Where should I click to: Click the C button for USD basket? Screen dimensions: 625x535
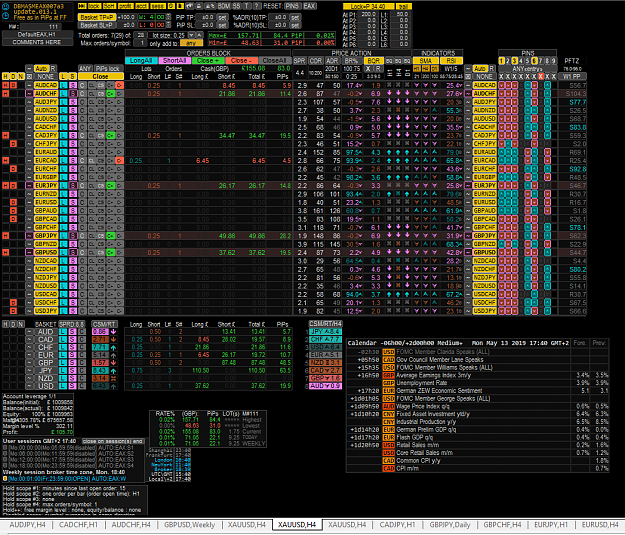pos(81,386)
